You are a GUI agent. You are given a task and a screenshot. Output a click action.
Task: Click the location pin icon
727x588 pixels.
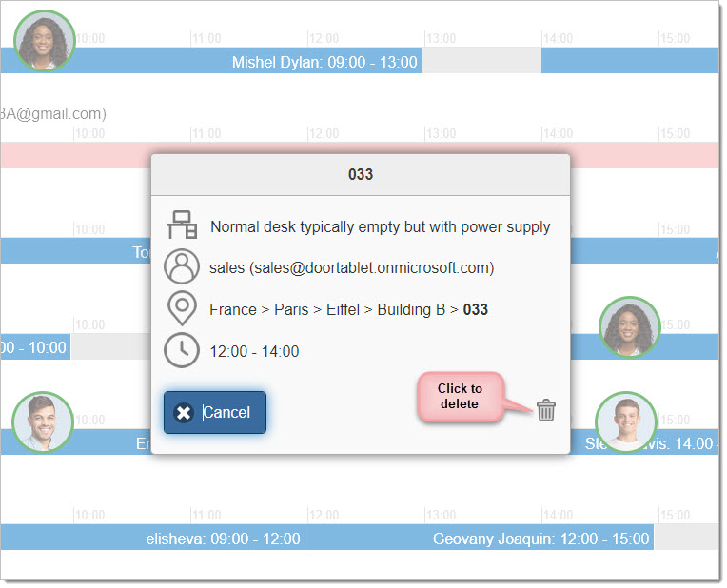point(181,309)
